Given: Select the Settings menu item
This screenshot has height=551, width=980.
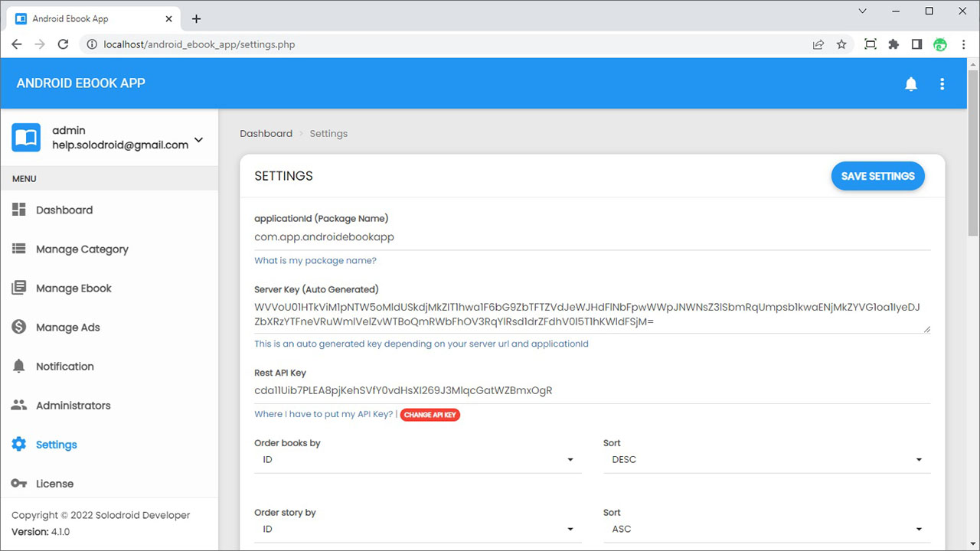Looking at the screenshot, I should pyautogui.click(x=57, y=445).
